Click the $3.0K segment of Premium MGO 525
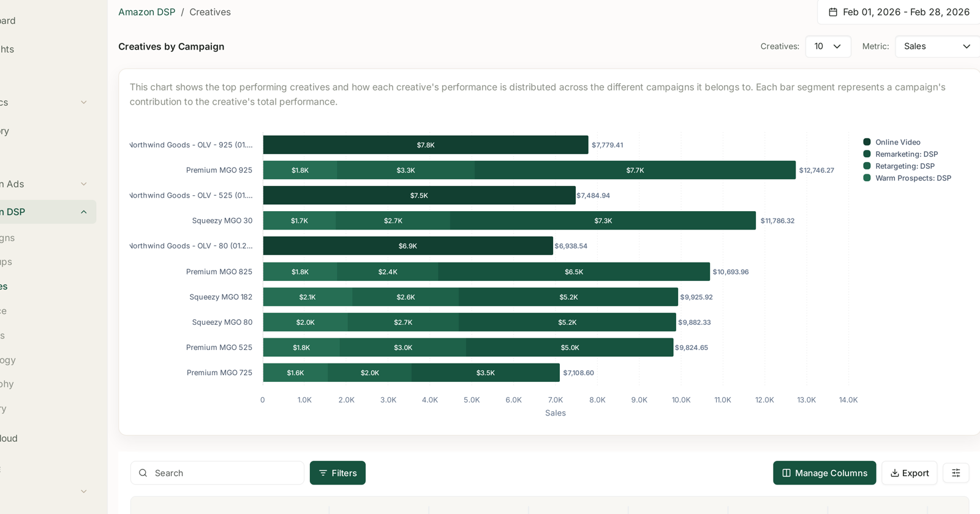Image resolution: width=980 pixels, height=514 pixels. (x=403, y=348)
